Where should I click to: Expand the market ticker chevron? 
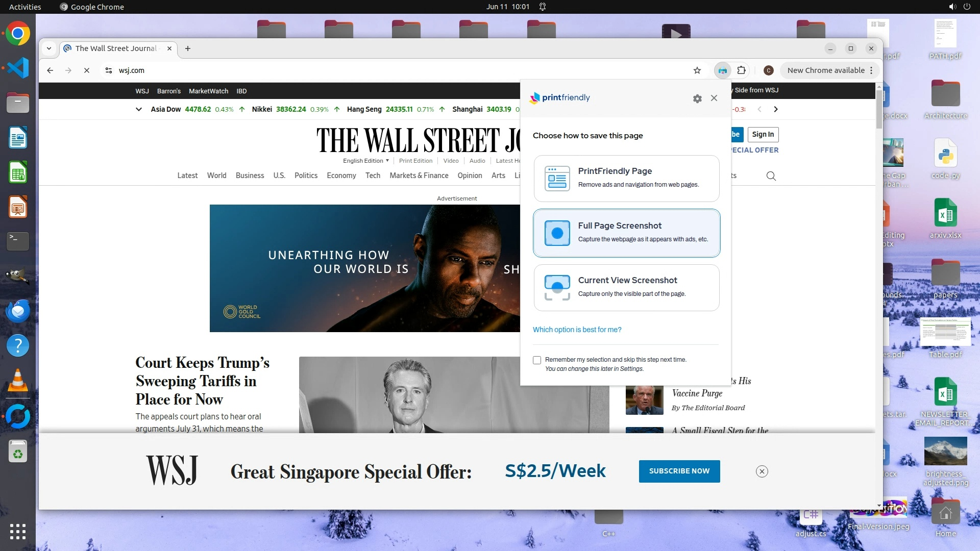pyautogui.click(x=138, y=109)
